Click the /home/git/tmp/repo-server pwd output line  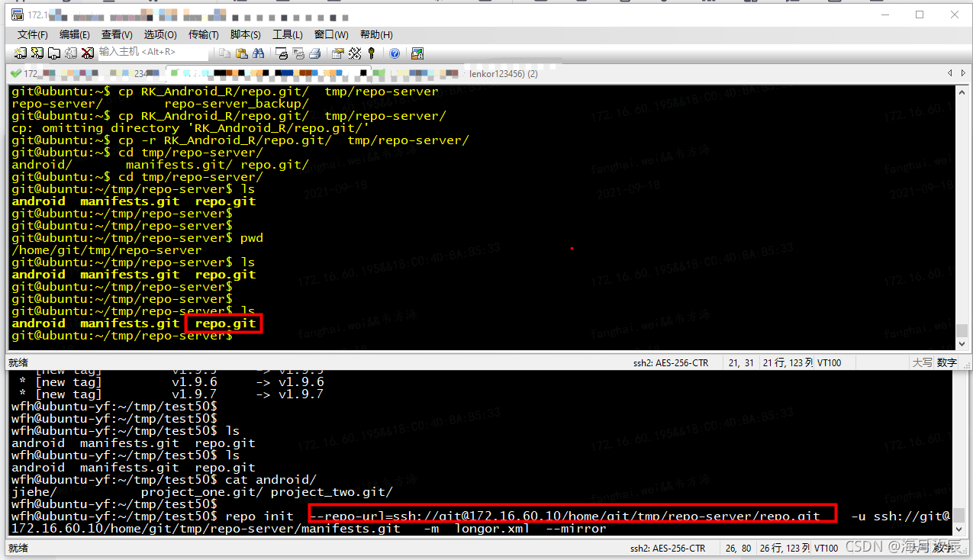tap(107, 250)
